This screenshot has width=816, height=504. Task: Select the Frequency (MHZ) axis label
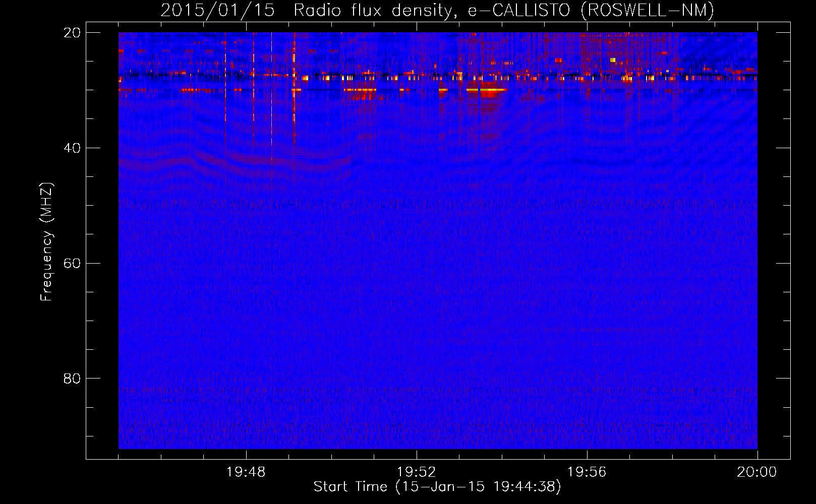coord(46,242)
